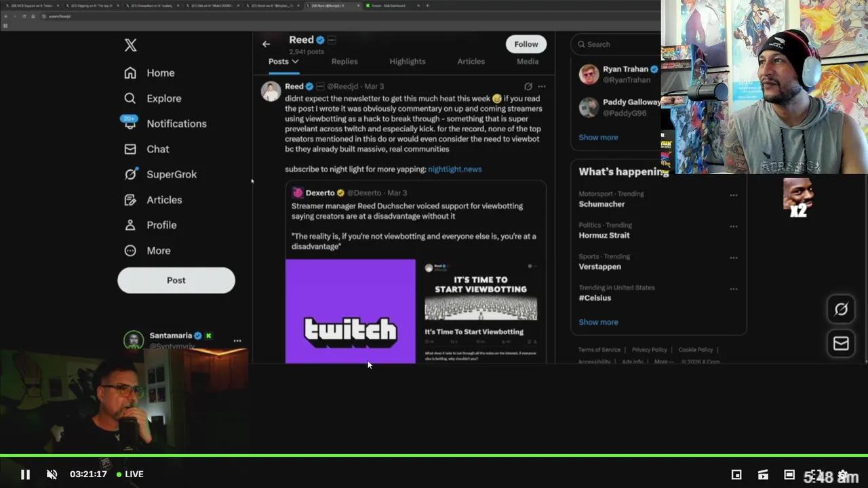This screenshot has height=488, width=868.
Task: Click Reed's avatar on the post
Action: [x=271, y=91]
